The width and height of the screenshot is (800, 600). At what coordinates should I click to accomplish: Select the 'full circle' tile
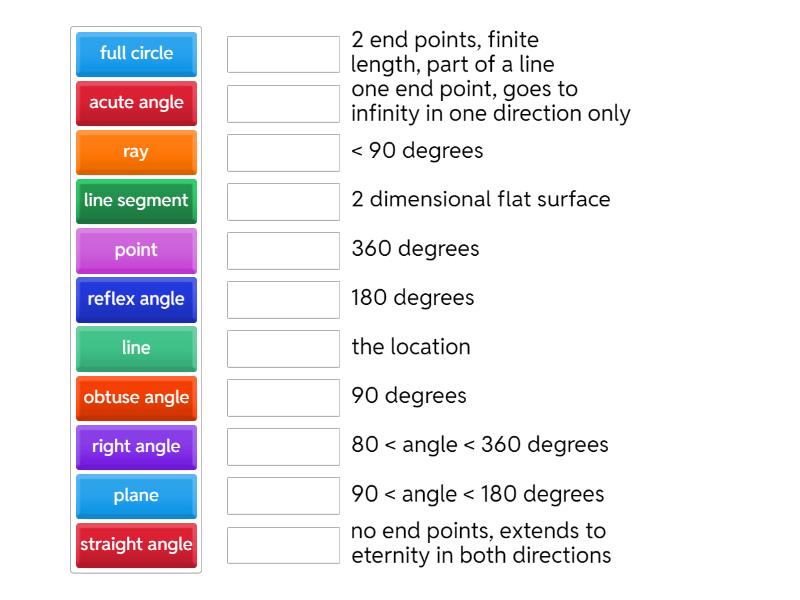click(136, 54)
